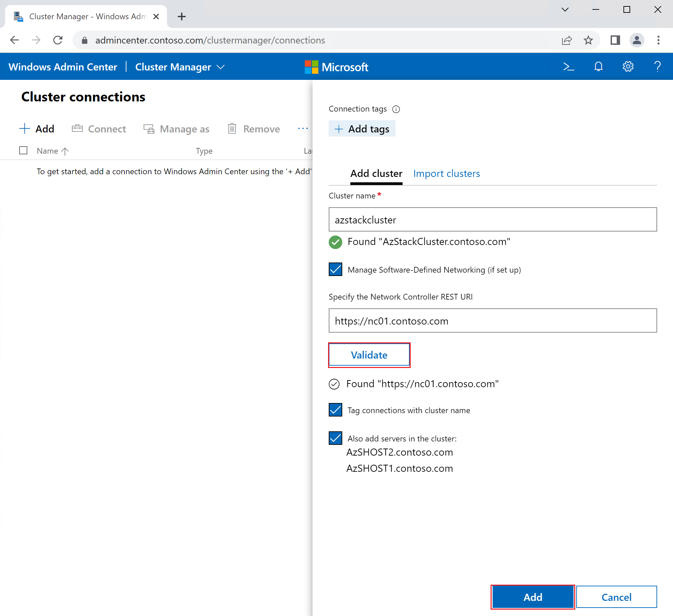The height and width of the screenshot is (616, 673).
Task: Toggle Tag connections with cluster name checkbox
Action: pyautogui.click(x=335, y=410)
